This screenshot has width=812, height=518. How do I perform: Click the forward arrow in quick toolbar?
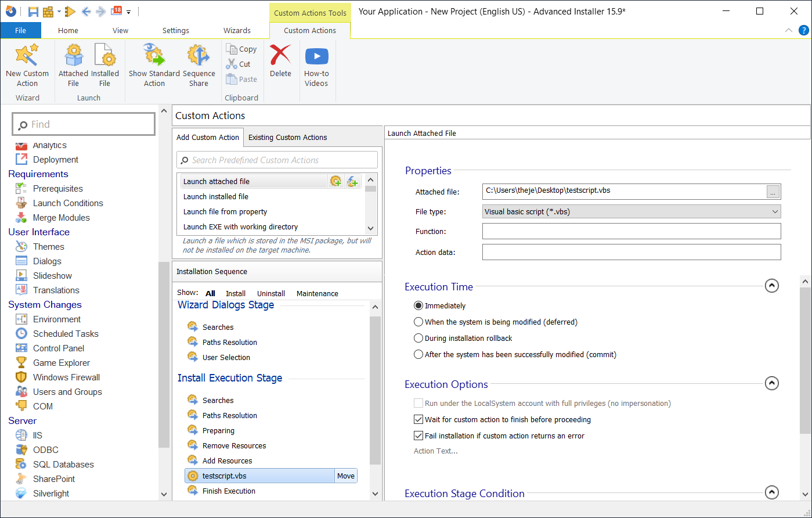click(101, 12)
